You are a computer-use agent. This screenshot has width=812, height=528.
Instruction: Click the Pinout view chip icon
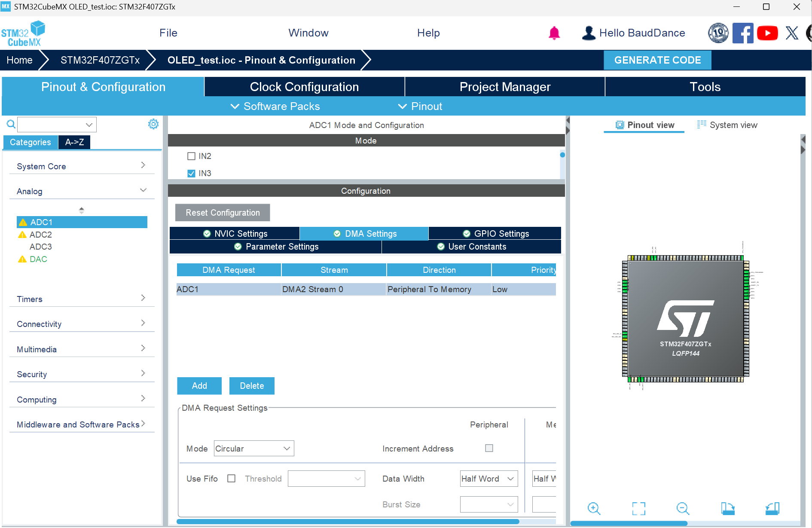tap(620, 125)
